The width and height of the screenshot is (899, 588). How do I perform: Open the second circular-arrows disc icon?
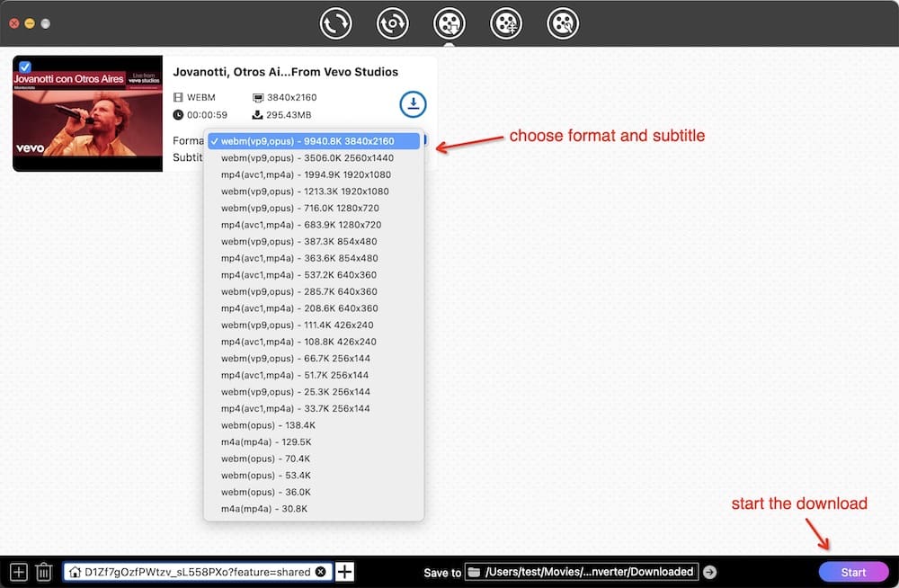393,23
